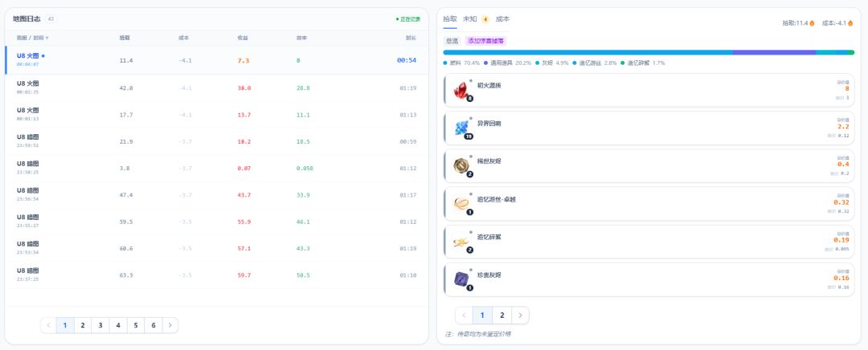Select the U8 暗图 row timed 23:59:51

coord(216,141)
